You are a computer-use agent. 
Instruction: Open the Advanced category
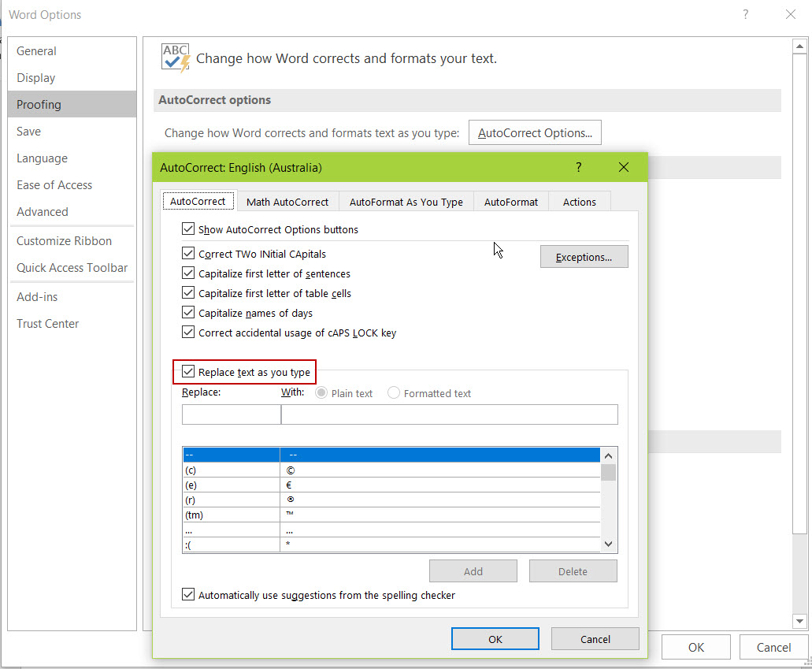click(72, 211)
